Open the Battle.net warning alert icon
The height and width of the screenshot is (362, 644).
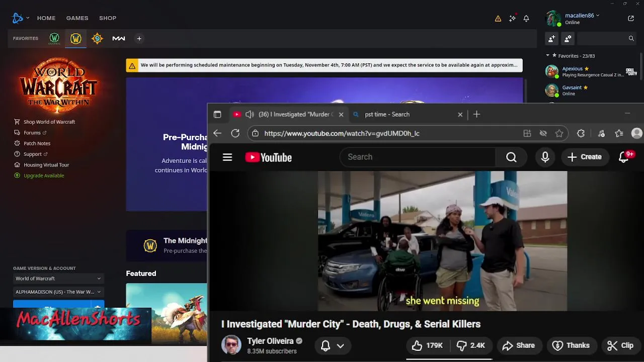(x=498, y=19)
